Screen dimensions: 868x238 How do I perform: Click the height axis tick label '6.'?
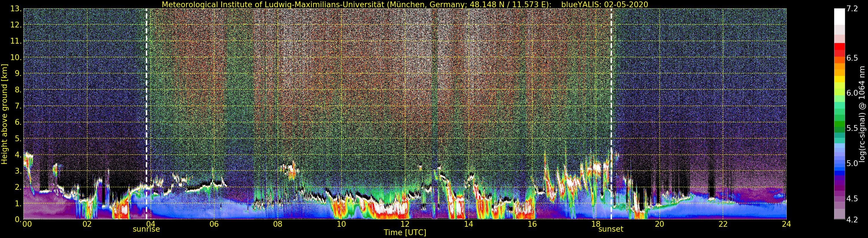click(x=18, y=122)
